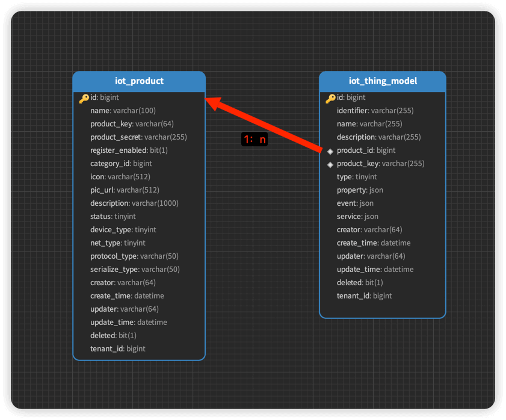
Task: Click the identifier field in iot_thing_model
Action: point(375,111)
